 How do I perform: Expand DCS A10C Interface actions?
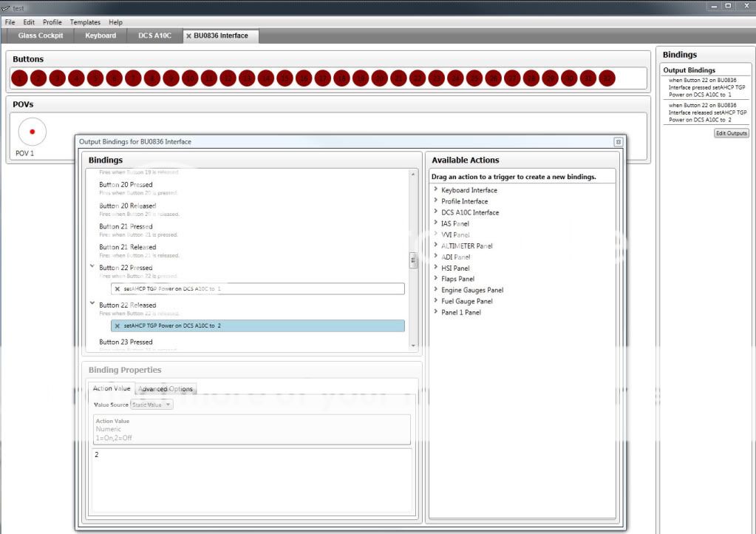tap(436, 212)
